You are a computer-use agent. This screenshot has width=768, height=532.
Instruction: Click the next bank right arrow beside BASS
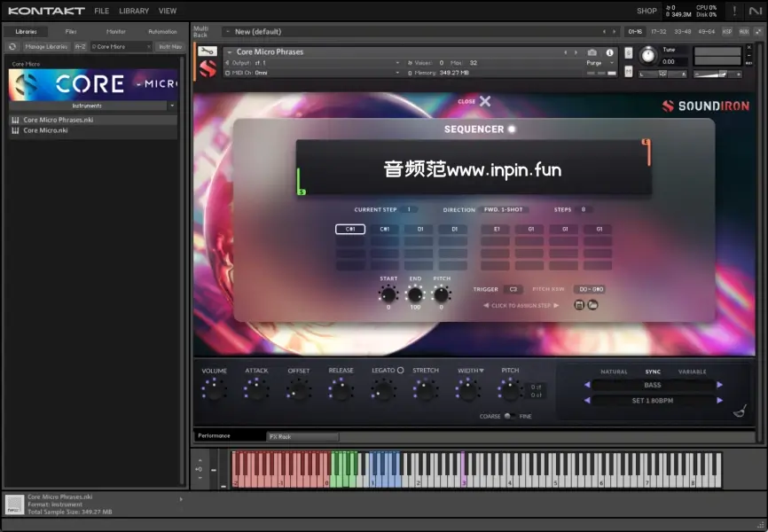pos(719,386)
